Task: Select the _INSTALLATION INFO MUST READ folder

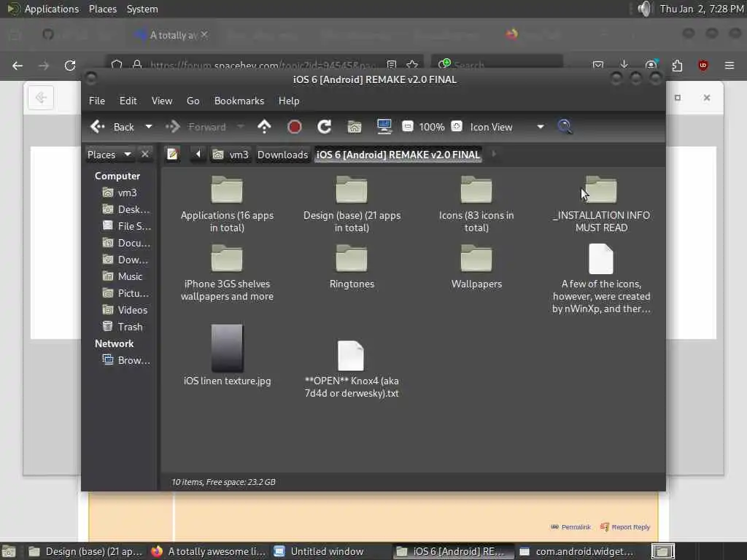Action: (601, 190)
